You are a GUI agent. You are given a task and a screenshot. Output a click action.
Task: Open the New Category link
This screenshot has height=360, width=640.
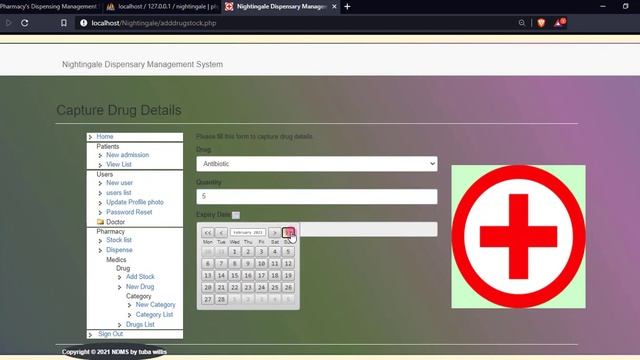pos(156,304)
